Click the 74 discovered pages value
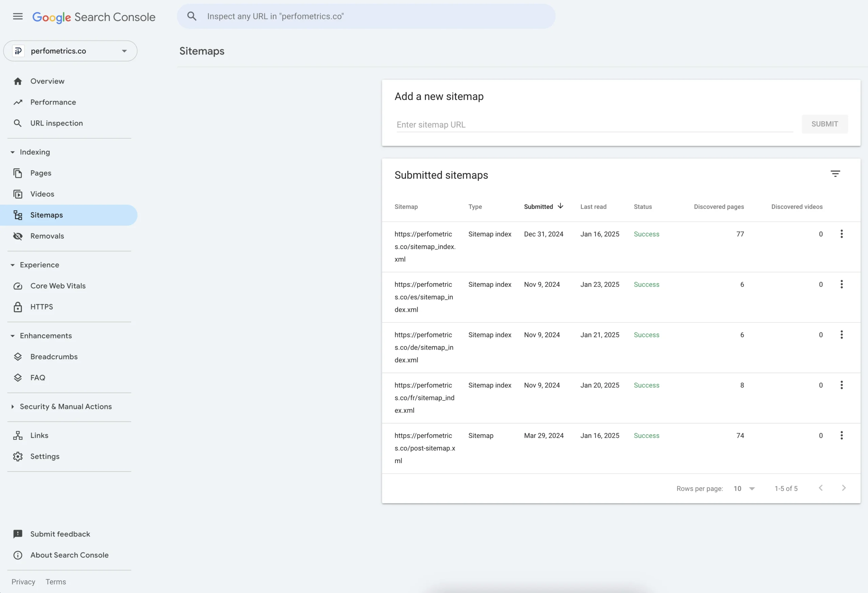 tap(740, 435)
